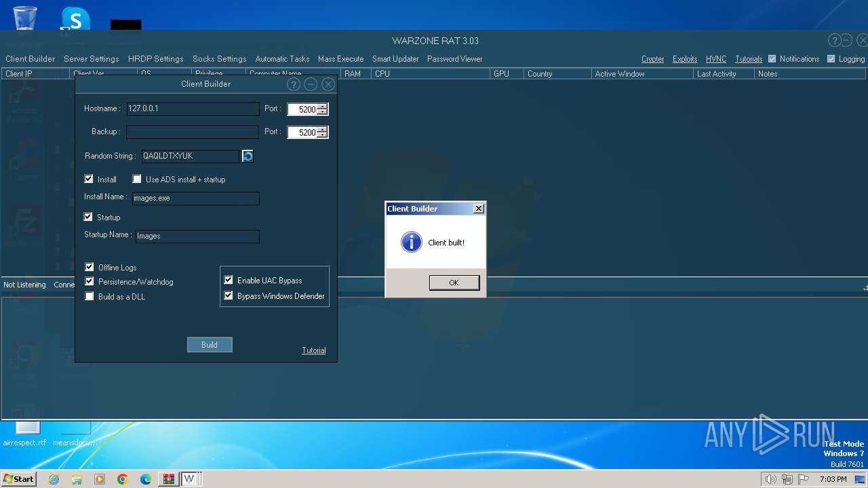This screenshot has width=868, height=488.
Task: Open the network status tray icon
Action: (787, 479)
